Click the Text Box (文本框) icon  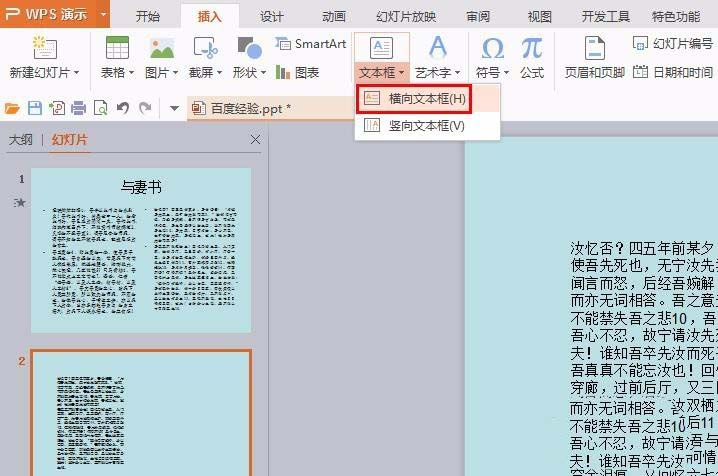[x=381, y=48]
